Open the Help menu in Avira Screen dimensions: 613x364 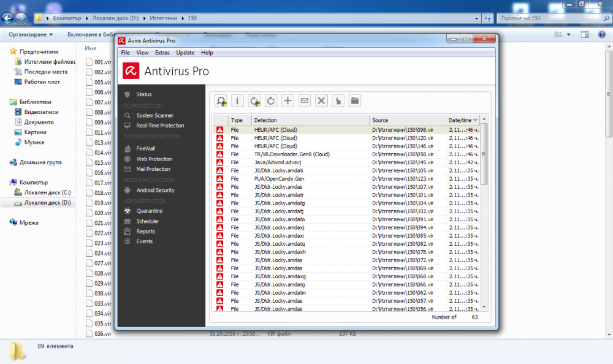(207, 52)
